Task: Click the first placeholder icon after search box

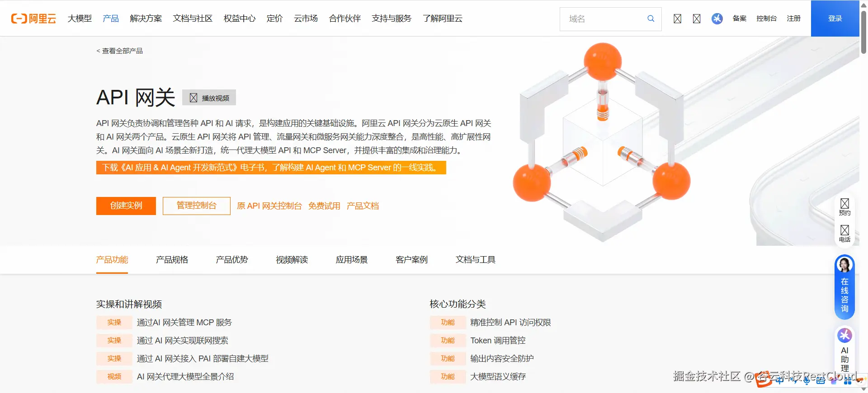Action: point(677,19)
